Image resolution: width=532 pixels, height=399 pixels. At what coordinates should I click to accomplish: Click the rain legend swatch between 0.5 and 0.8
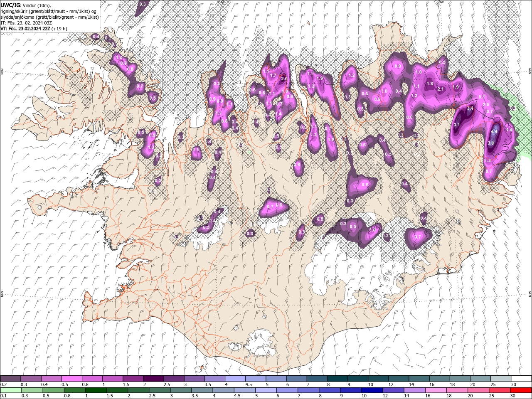click(53, 390)
